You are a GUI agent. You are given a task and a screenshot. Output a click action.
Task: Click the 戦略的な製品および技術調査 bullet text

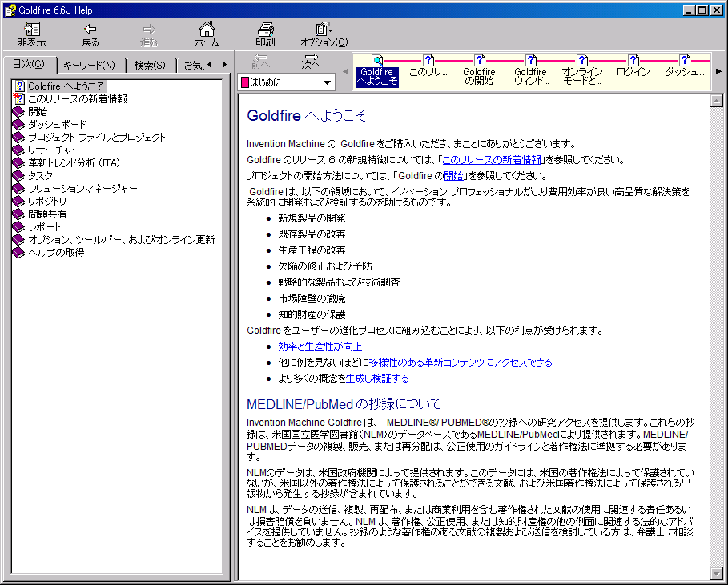click(x=339, y=282)
